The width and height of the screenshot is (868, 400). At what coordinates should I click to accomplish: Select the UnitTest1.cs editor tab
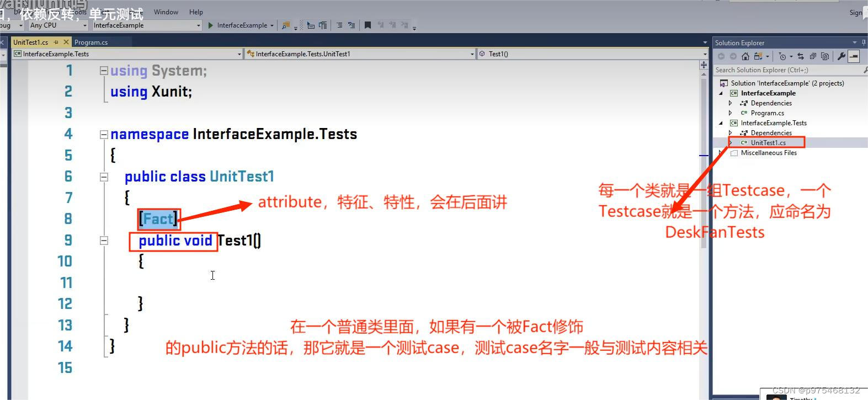[x=30, y=42]
